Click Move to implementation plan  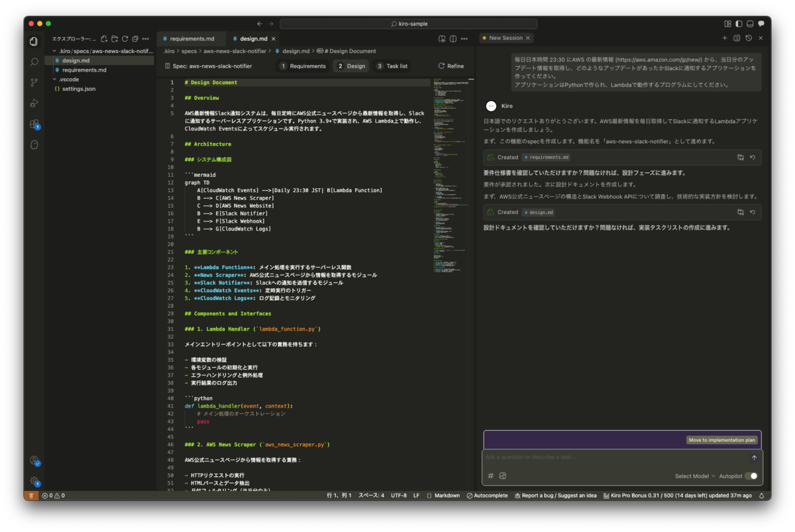[x=721, y=440]
